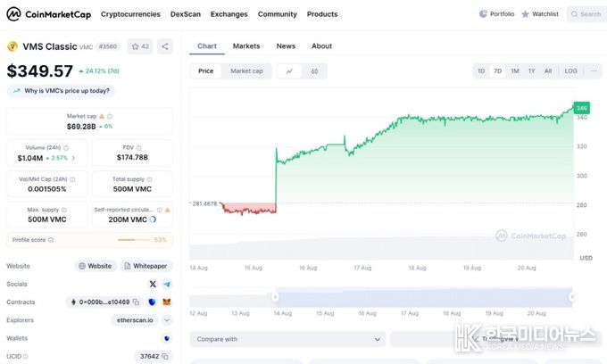Screen dimensions: 607x364
Task: Select the 1Y time range
Action: tap(531, 71)
